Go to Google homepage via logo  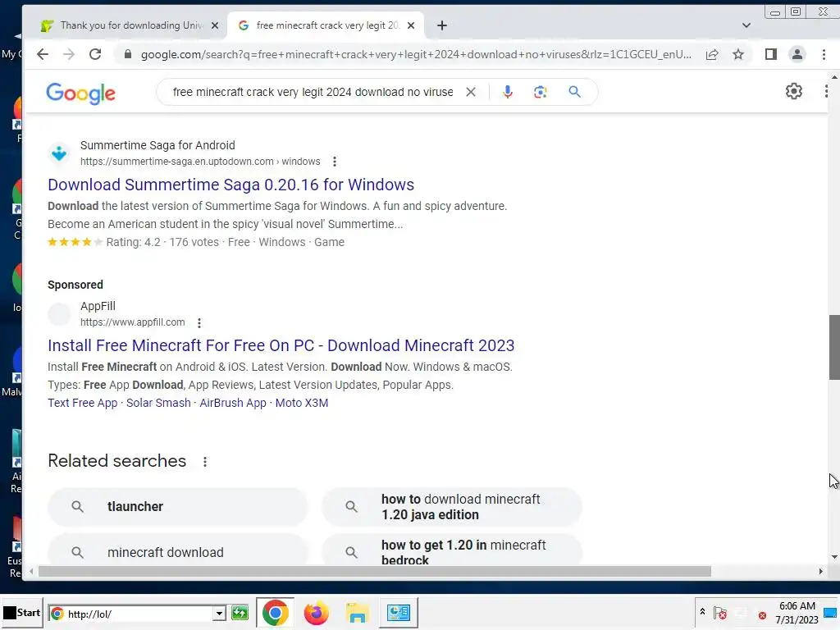(81, 94)
